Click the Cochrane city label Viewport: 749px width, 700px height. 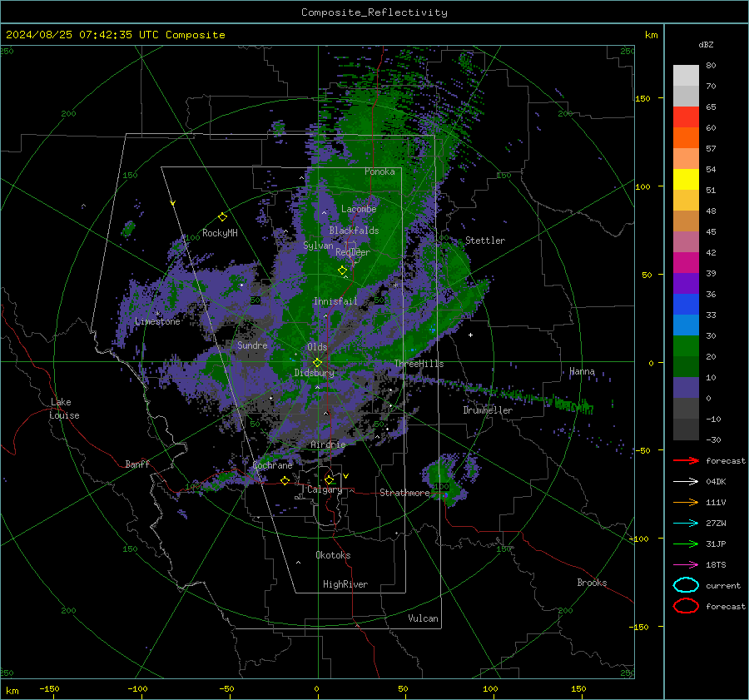pos(272,465)
